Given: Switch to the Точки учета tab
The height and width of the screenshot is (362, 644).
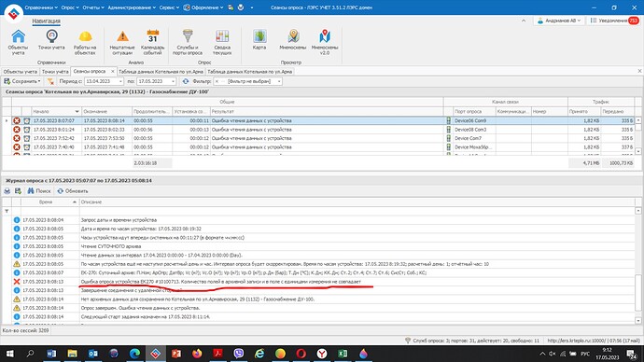Looking at the screenshot, I should coord(55,72).
